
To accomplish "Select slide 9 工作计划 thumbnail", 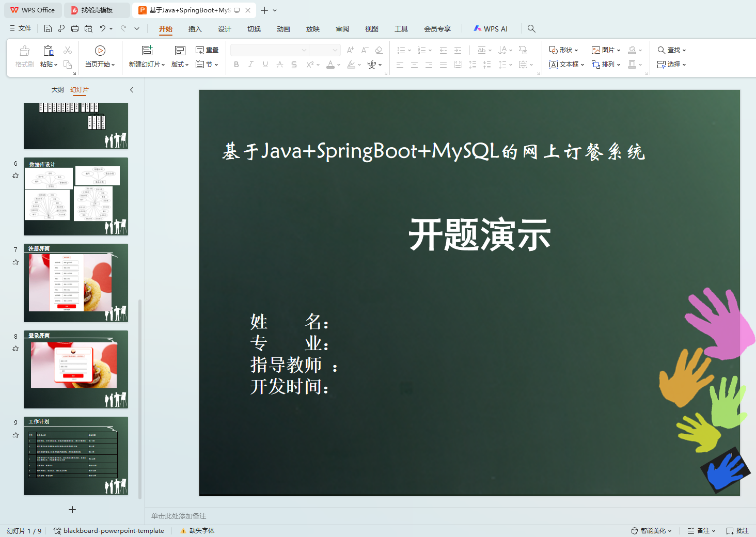I will tap(76, 456).
